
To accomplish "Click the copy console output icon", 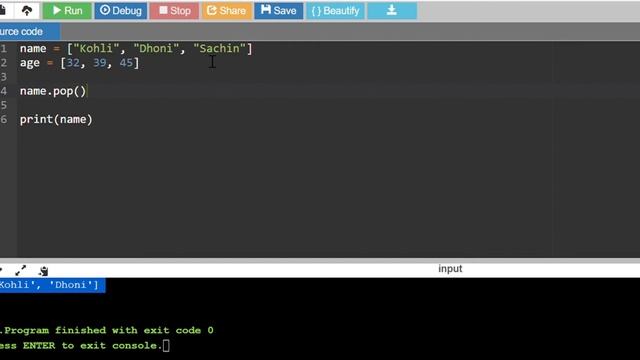I will click(x=43, y=271).
